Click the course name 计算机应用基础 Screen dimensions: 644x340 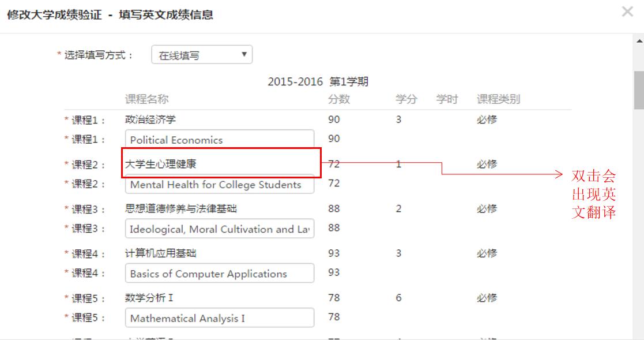(156, 252)
